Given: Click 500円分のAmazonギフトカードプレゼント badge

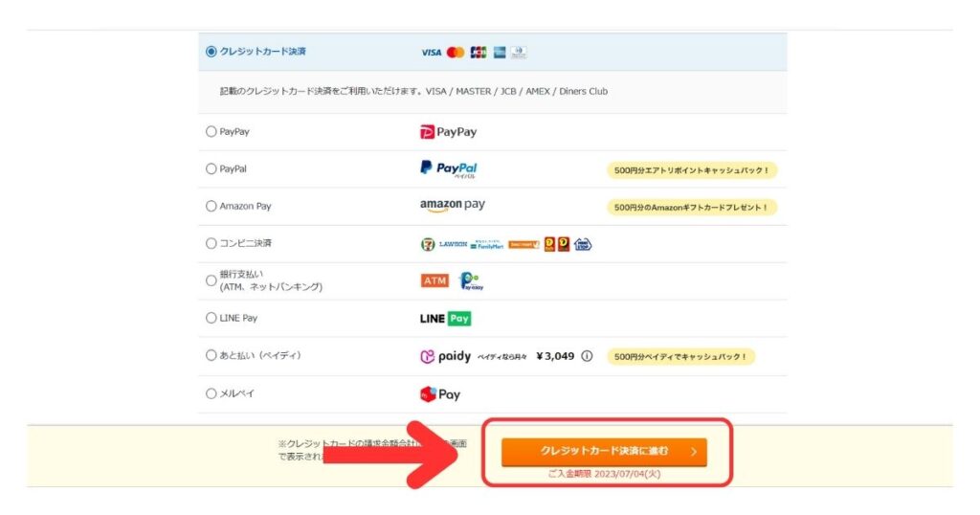Looking at the screenshot, I should tap(692, 207).
